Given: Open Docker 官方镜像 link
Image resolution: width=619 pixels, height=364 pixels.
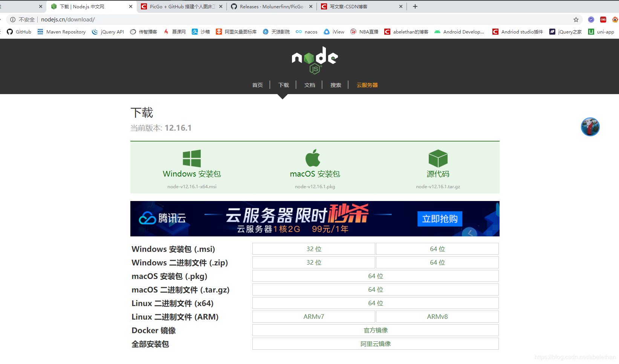Looking at the screenshot, I should coord(376,330).
